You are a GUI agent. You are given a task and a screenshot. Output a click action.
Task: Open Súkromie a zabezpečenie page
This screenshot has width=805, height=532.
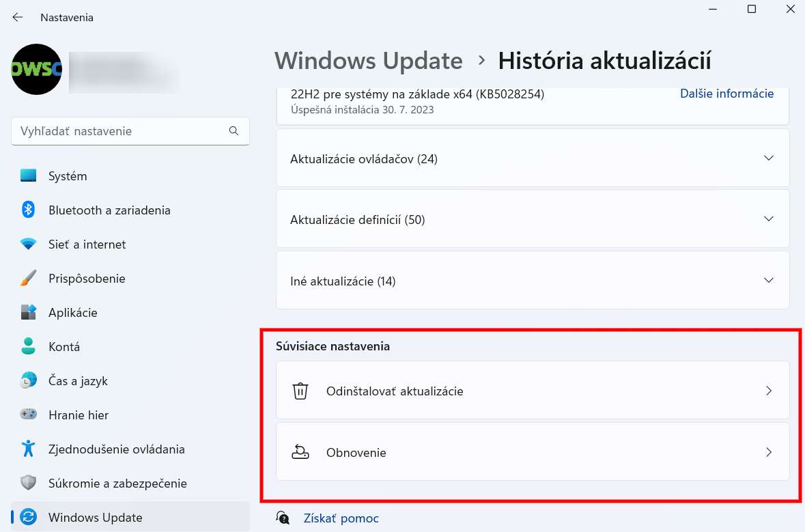point(130,484)
